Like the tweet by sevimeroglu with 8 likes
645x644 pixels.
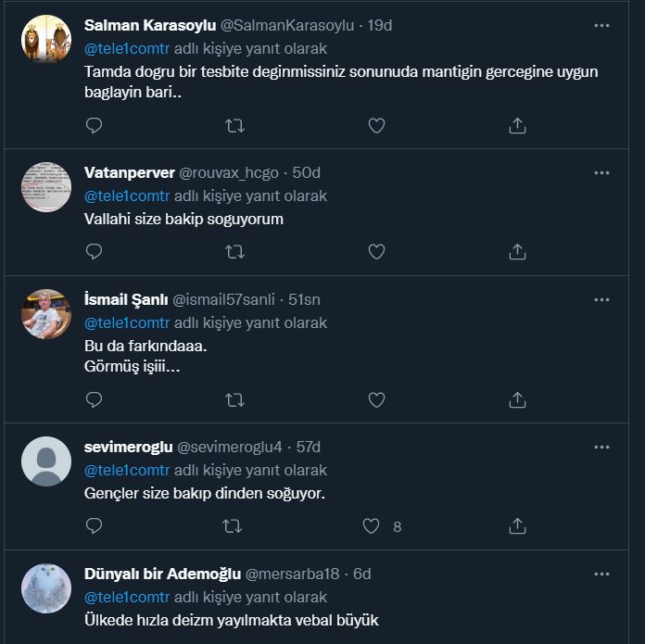(x=372, y=526)
